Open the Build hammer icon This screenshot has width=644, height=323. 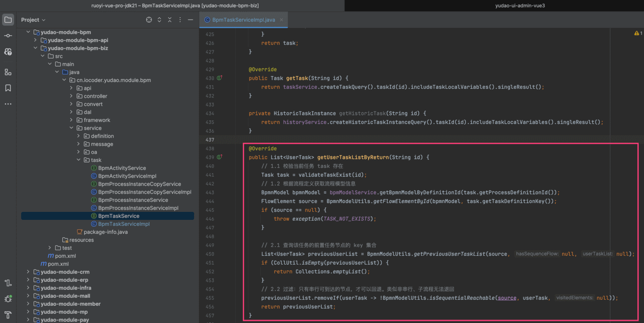[x=8, y=315]
